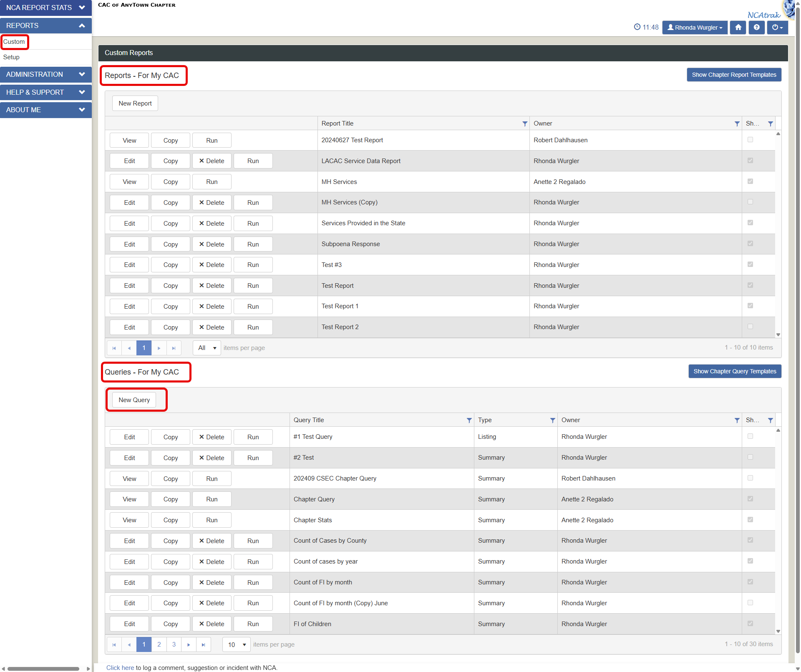
Task: Filter reports by Report Title column
Action: [x=525, y=124]
